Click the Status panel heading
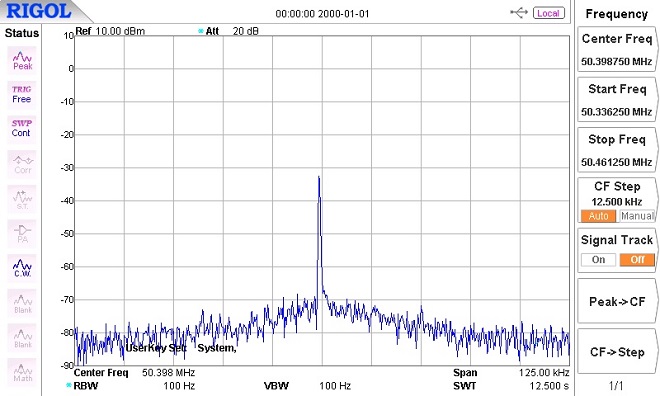The image size is (660, 396). coord(21,33)
